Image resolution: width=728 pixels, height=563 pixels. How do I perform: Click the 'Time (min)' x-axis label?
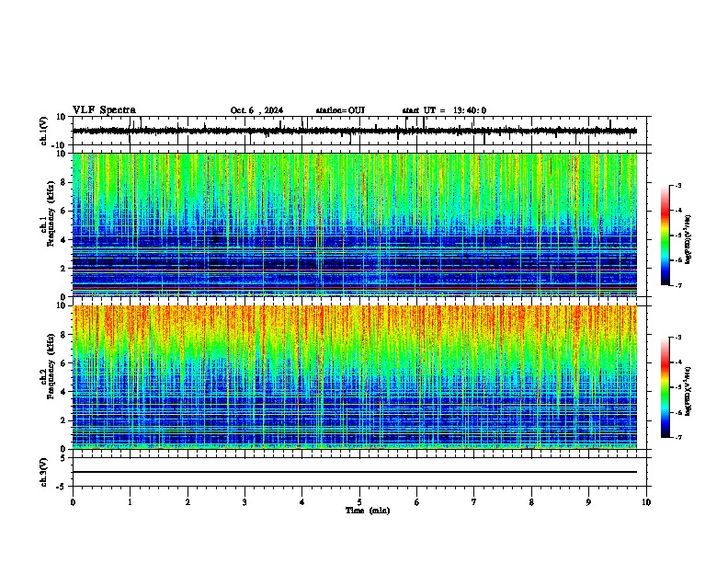(x=368, y=511)
